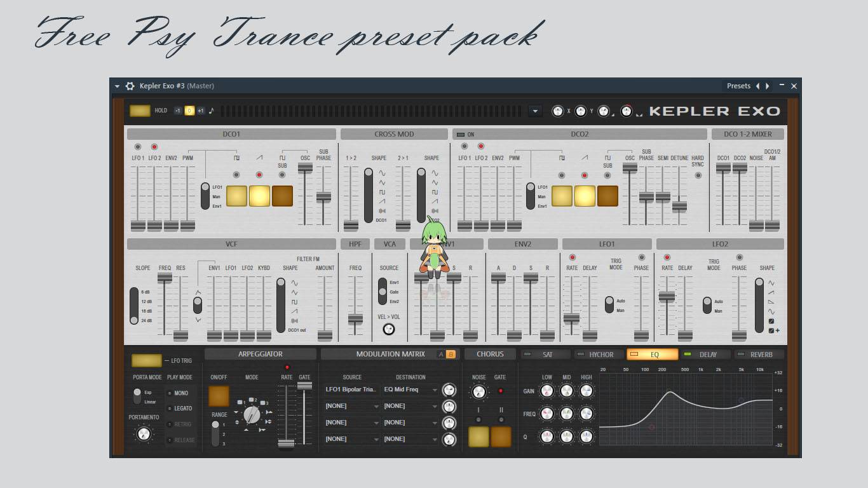Screen dimensions: 868x488
Task: Toggle the HOLD pad button
Action: pos(140,111)
